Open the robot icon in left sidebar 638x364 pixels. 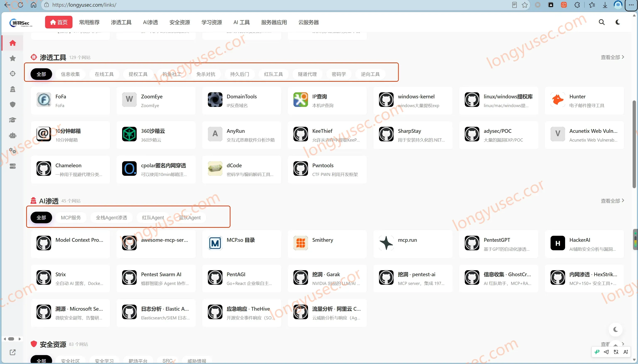pos(12,135)
